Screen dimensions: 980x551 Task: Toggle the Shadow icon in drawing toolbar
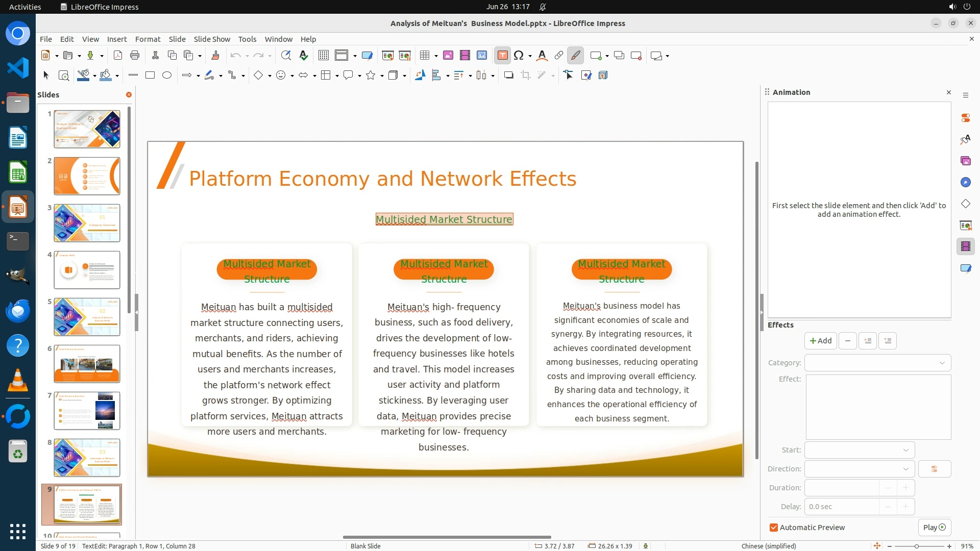(x=508, y=76)
